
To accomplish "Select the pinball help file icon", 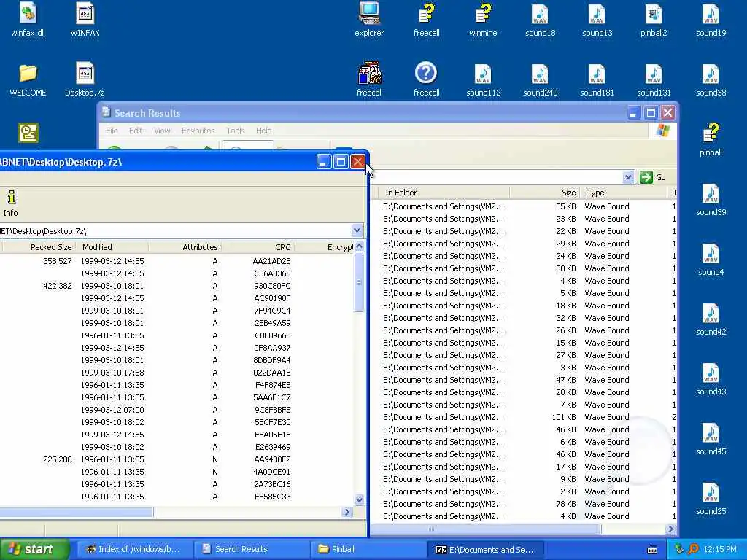I will (x=711, y=140).
